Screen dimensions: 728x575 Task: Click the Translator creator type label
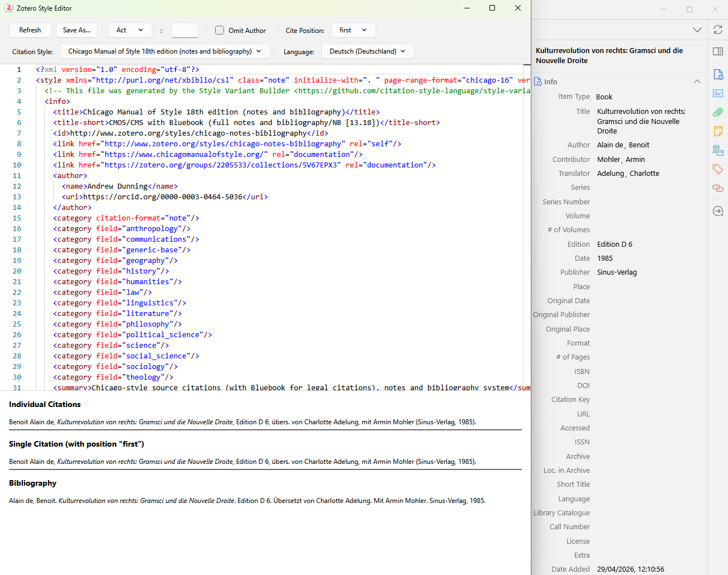coord(574,174)
